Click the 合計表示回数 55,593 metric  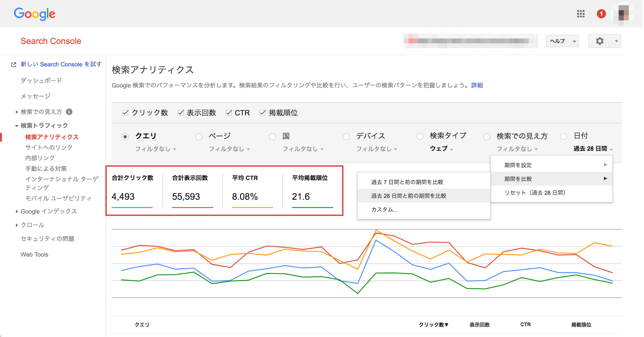192,191
